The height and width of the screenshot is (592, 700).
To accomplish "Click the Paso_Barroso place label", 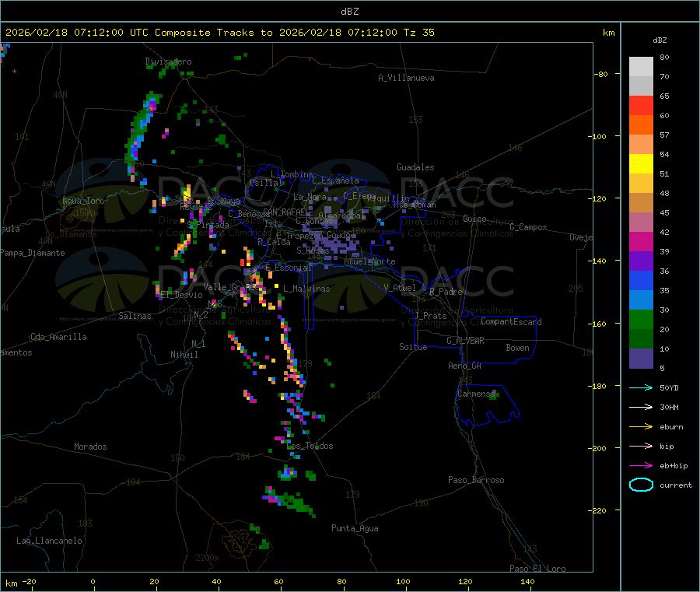I will 476,480.
